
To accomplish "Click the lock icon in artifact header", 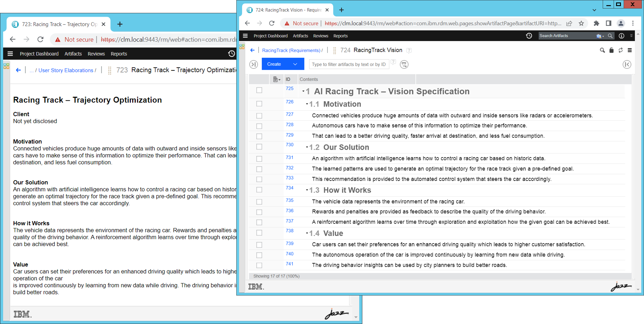I will (x=611, y=50).
